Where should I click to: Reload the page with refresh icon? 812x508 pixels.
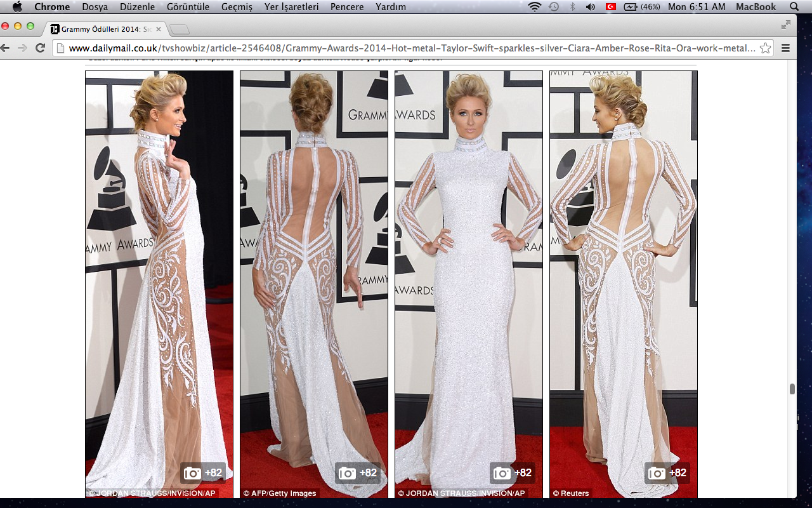pyautogui.click(x=40, y=48)
